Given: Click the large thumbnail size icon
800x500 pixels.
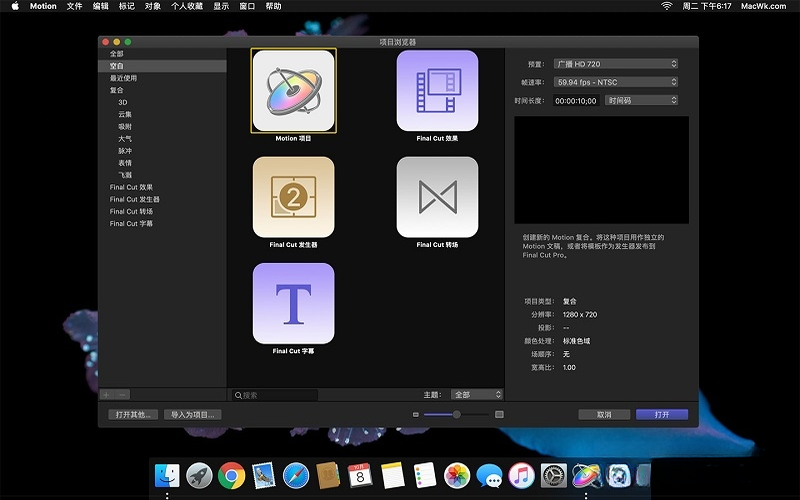Looking at the screenshot, I should tap(499, 414).
